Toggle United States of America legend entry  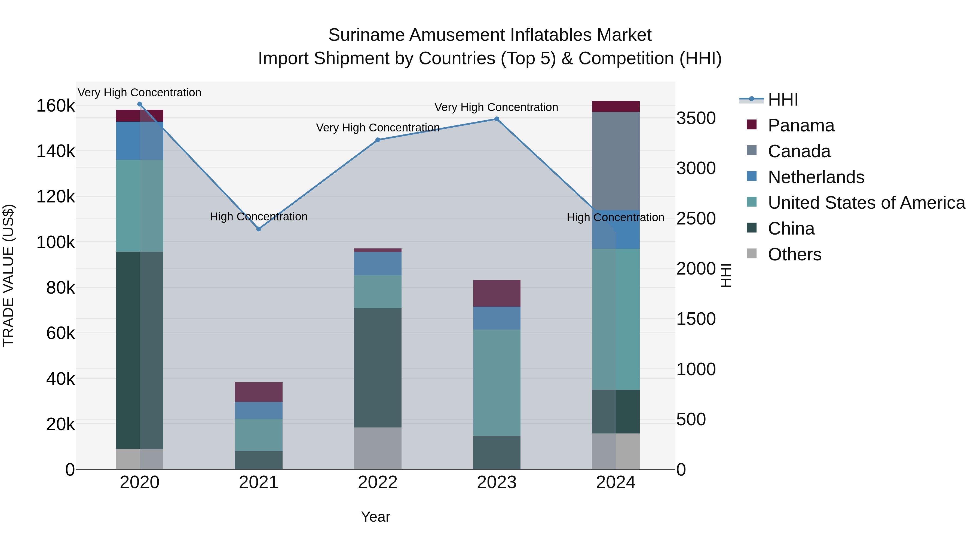click(x=856, y=203)
